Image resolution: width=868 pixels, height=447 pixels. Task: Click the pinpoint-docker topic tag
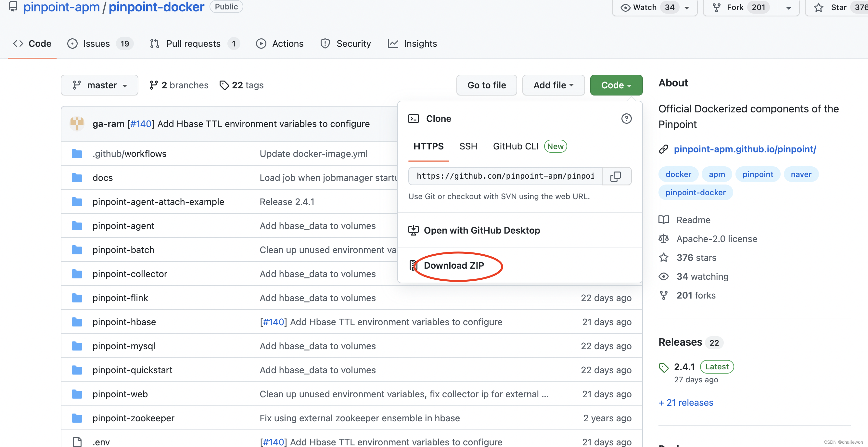[x=696, y=192]
